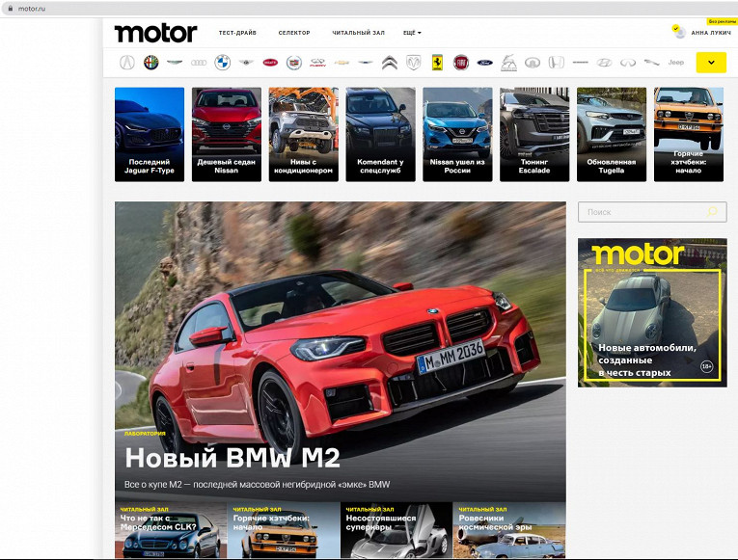Open the Infiniti logo
This screenshot has width=738, height=560.
click(x=628, y=62)
